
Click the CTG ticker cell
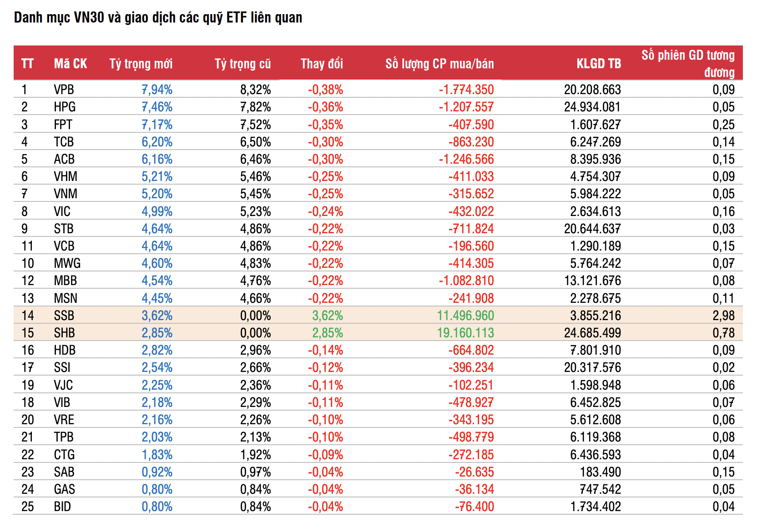pyautogui.click(x=64, y=455)
